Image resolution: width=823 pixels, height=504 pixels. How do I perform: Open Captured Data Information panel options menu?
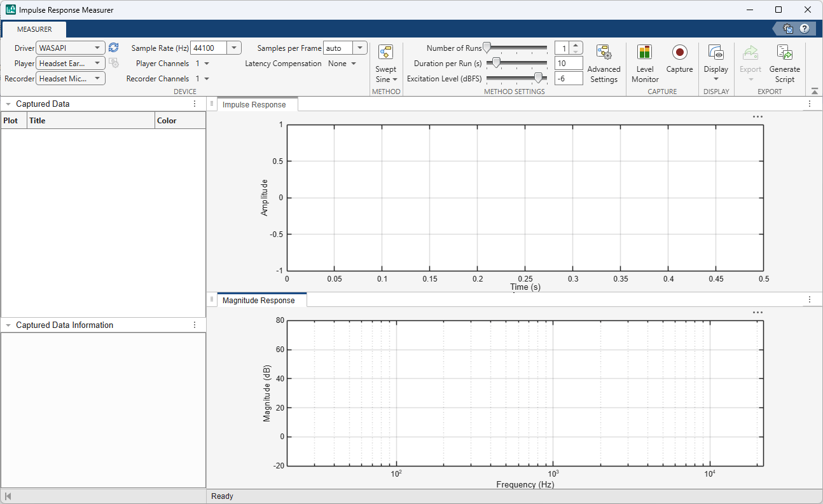195,325
